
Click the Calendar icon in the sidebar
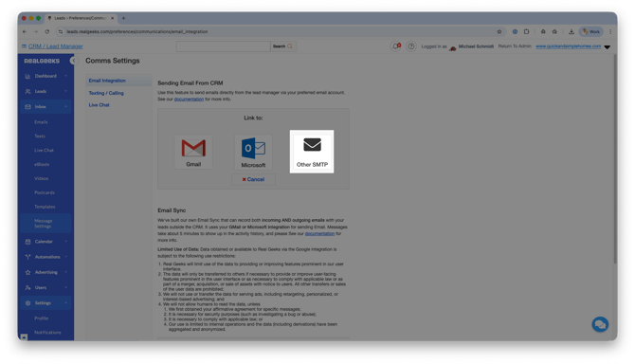click(27, 242)
